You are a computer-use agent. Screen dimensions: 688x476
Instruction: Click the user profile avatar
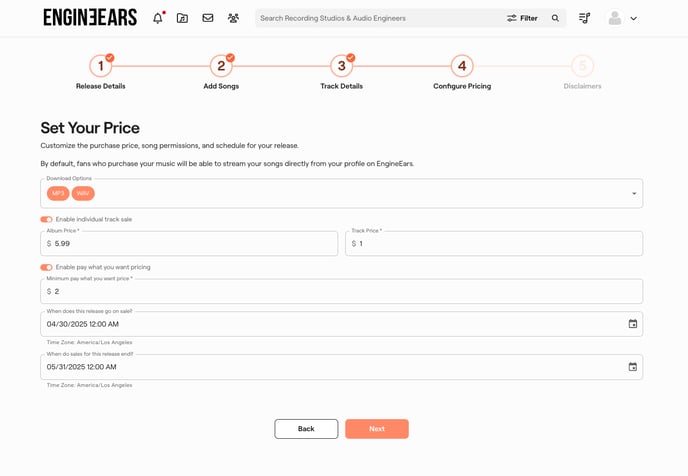615,18
